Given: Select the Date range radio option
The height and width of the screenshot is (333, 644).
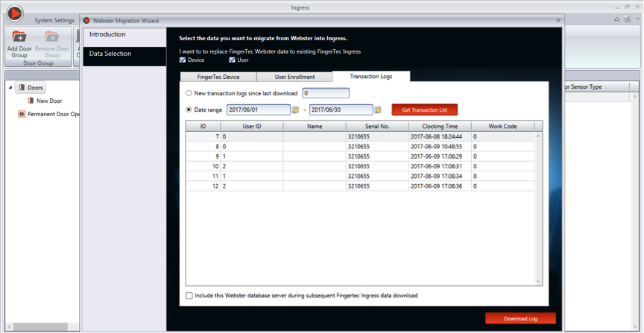Looking at the screenshot, I should pos(189,110).
